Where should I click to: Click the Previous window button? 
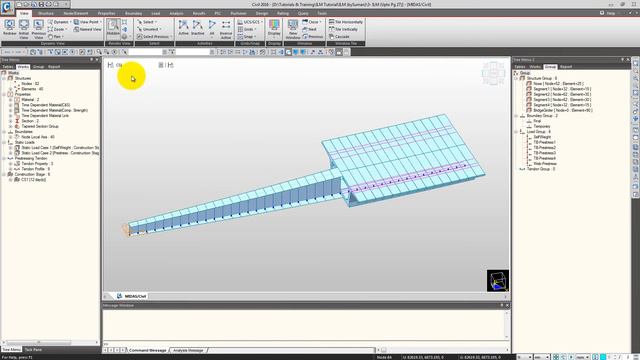313,37
